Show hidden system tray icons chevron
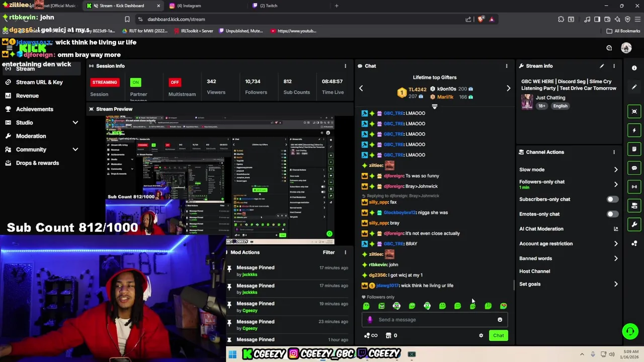The image size is (644, 362). click(x=582, y=354)
